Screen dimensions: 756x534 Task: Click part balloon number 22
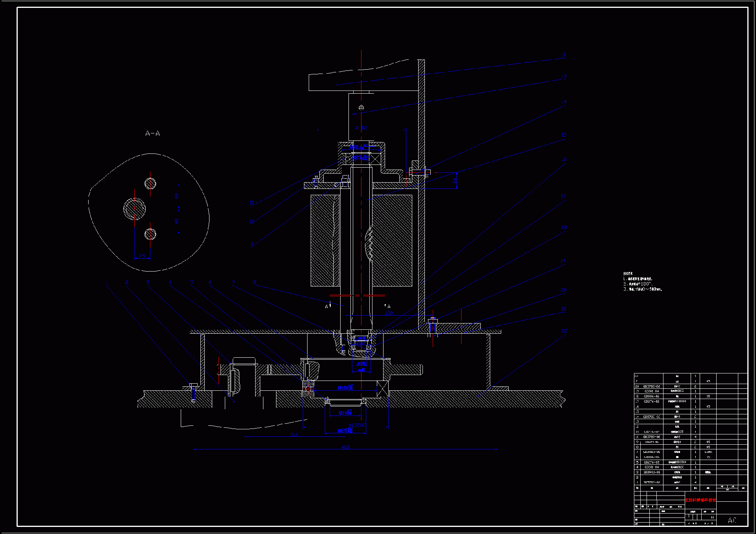[x=564, y=331]
